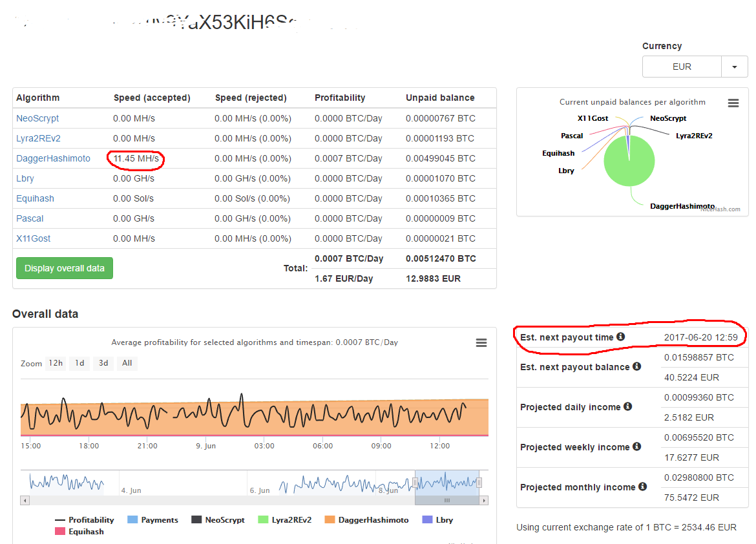Select the 3d zoom range

(x=103, y=363)
